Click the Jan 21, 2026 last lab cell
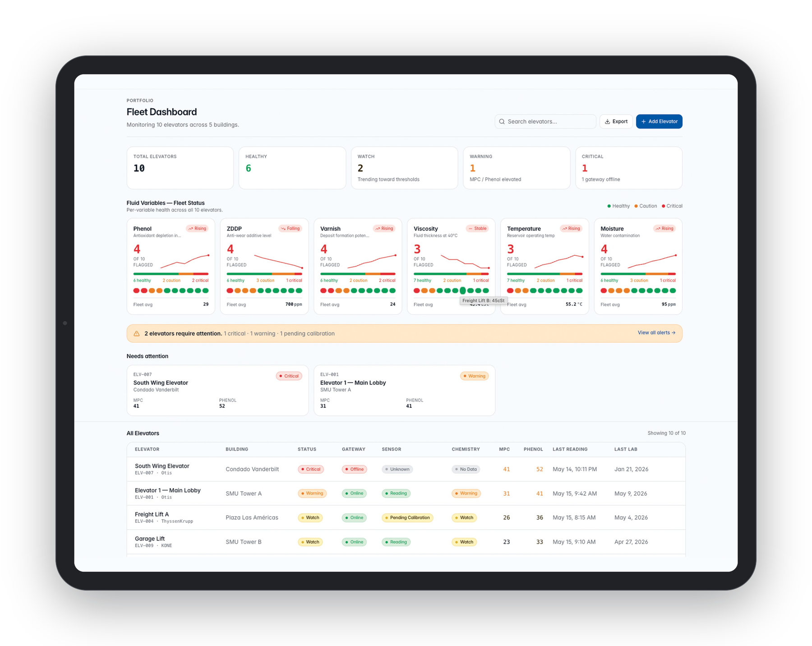Image resolution: width=812 pixels, height=646 pixels. [x=631, y=469]
